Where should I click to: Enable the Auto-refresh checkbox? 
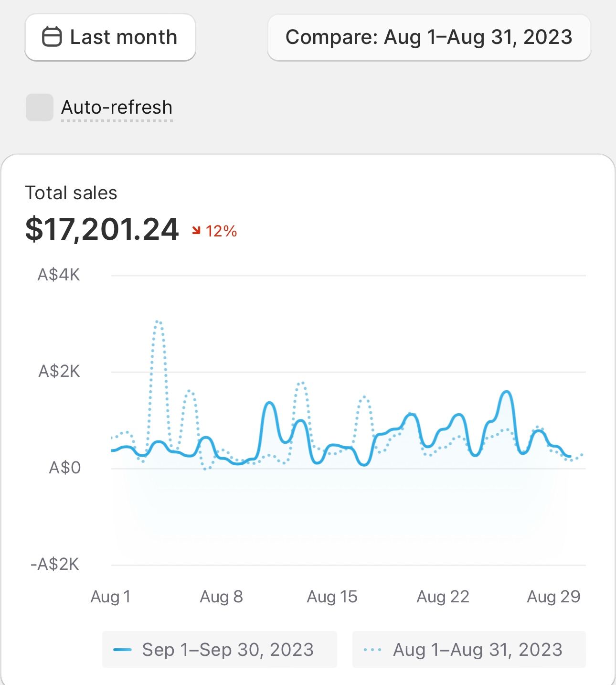pos(39,107)
